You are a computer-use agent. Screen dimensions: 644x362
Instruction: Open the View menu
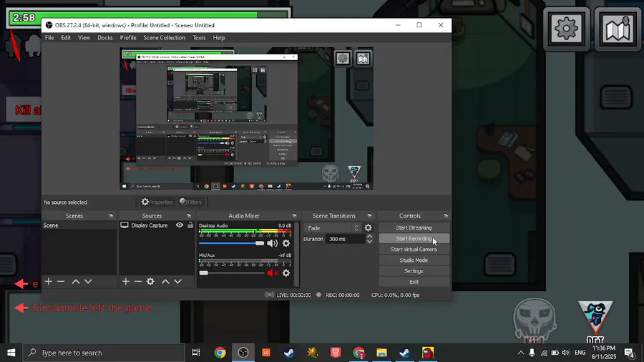[x=84, y=38]
